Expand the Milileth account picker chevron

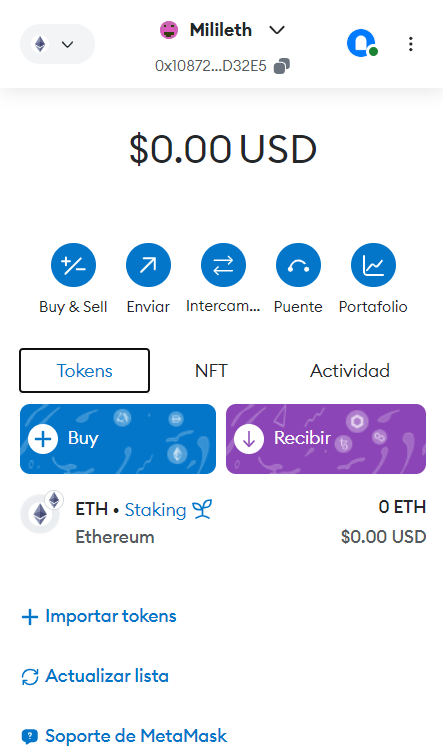pos(277,30)
